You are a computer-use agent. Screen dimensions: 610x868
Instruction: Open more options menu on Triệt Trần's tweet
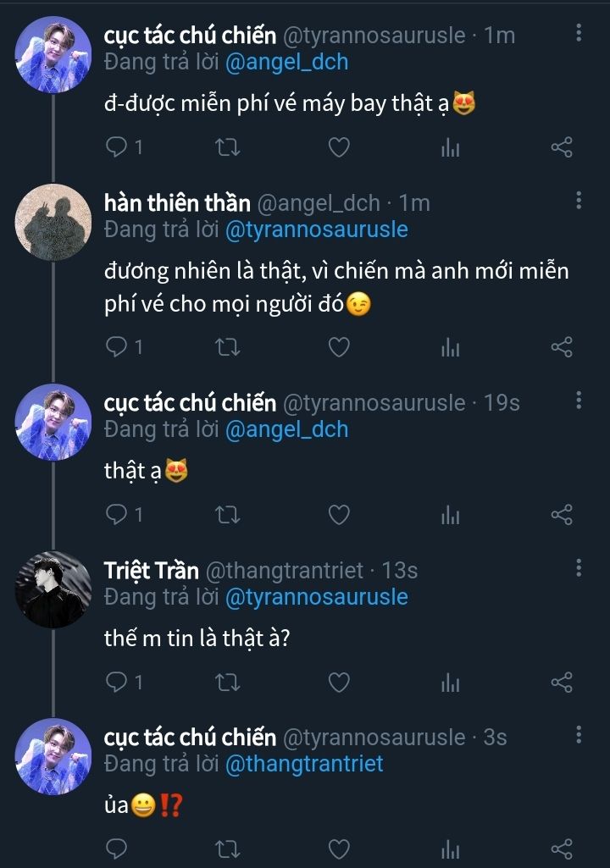click(x=579, y=568)
